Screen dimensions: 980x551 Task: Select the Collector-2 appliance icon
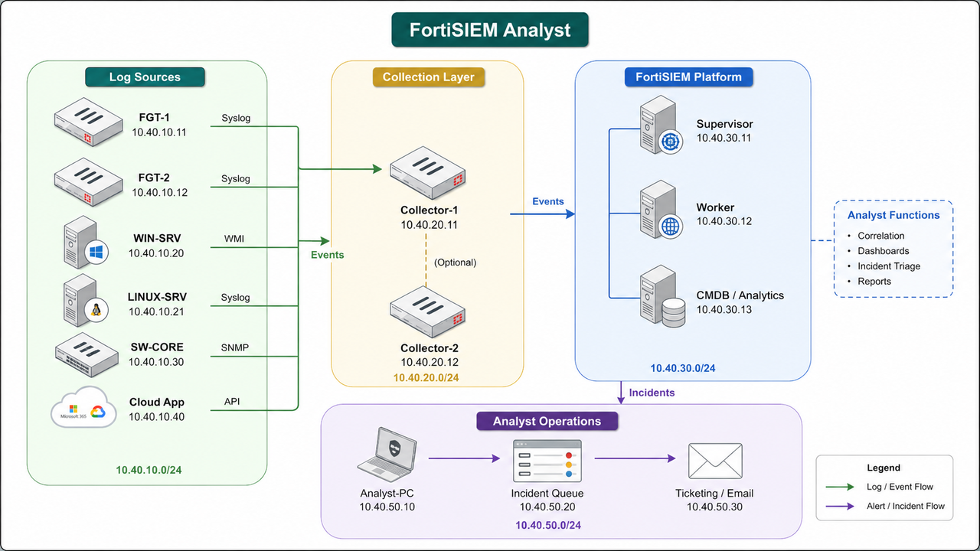(427, 312)
